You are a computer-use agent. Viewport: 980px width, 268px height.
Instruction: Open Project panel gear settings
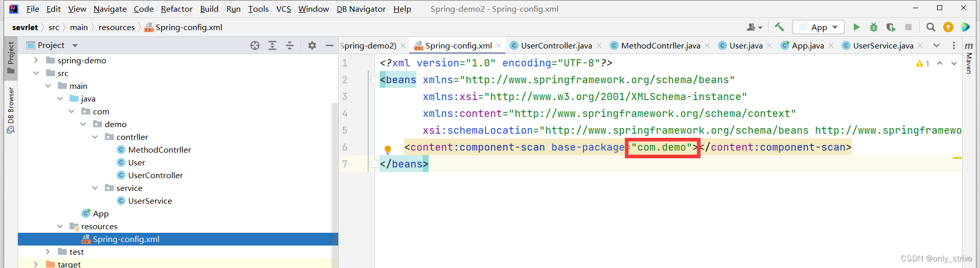pos(312,45)
